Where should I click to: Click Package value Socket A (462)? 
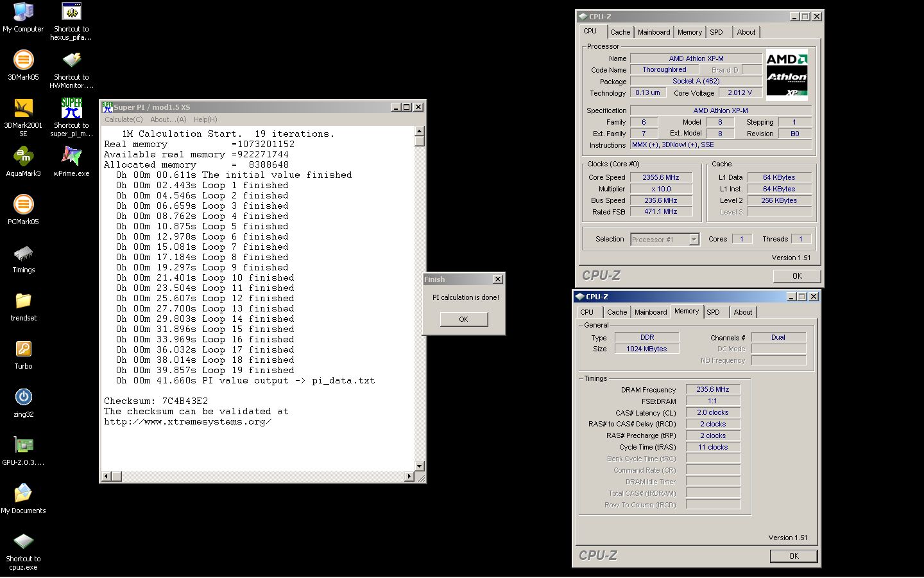(696, 81)
